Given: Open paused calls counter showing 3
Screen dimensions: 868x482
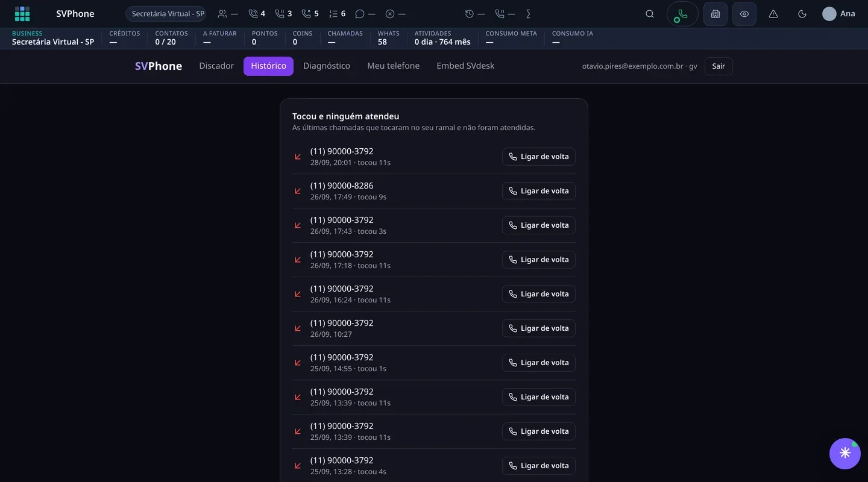Looking at the screenshot, I should pos(283,14).
